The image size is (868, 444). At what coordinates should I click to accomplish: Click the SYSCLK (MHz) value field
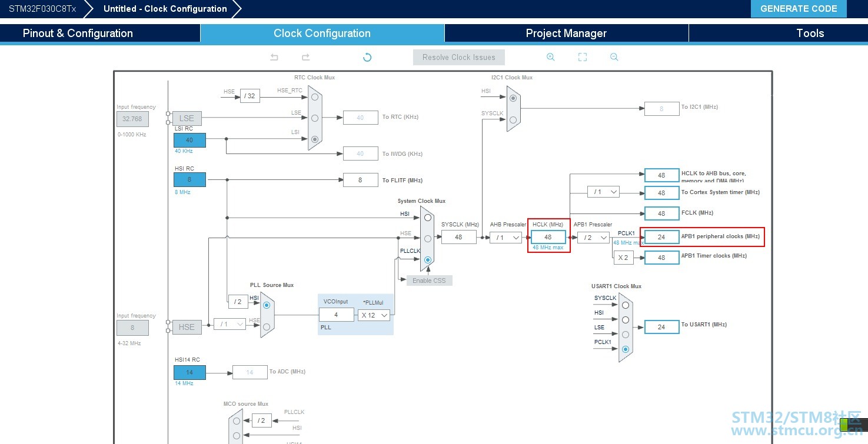tap(458, 237)
